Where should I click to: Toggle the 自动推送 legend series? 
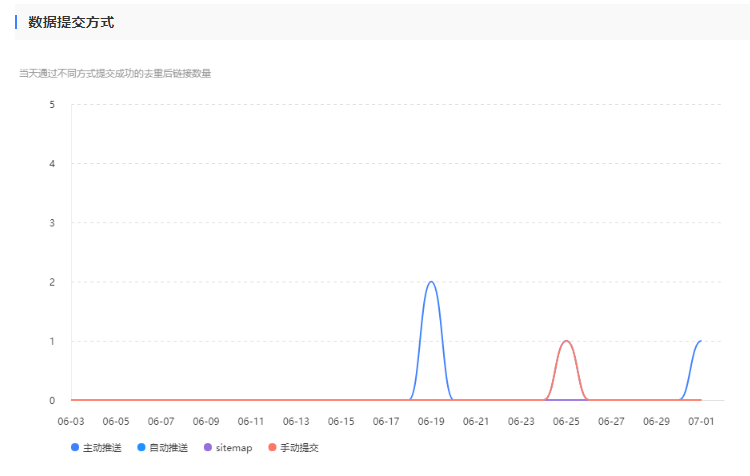coord(168,448)
